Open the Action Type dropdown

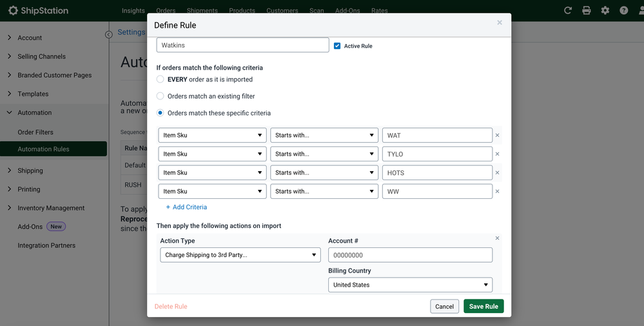coord(240,255)
